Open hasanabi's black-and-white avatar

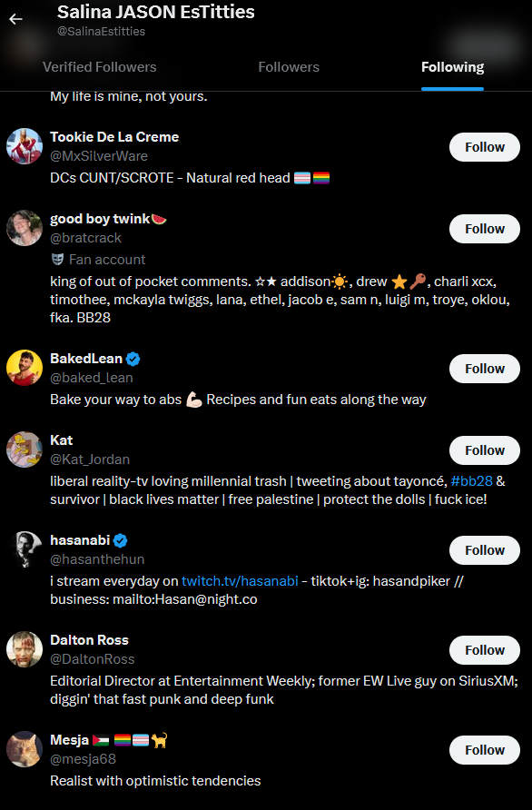[x=25, y=549]
